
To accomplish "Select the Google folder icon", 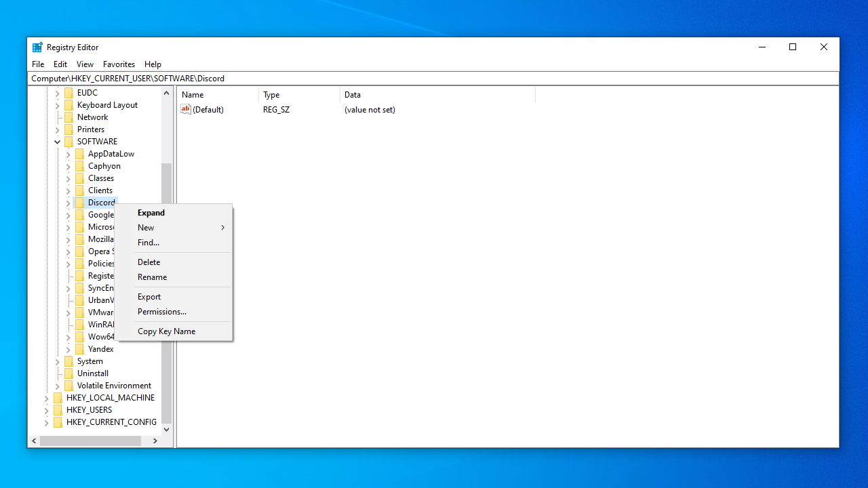I will coord(79,215).
